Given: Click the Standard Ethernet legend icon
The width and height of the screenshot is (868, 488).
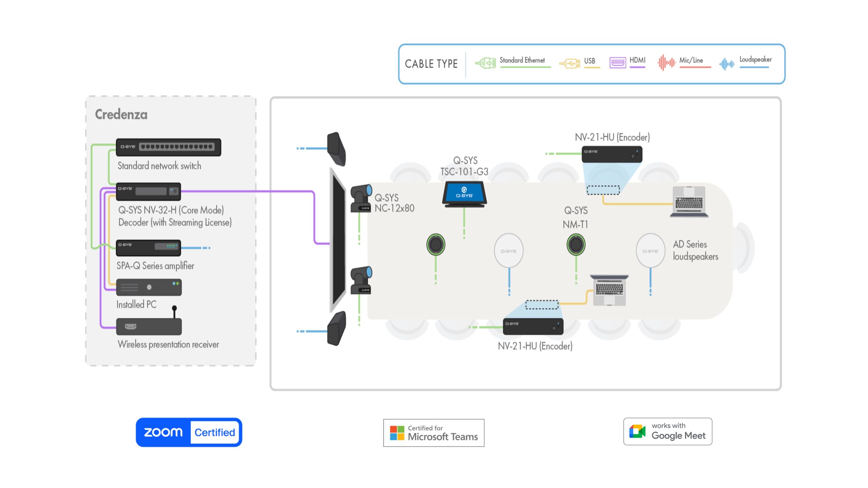Looking at the screenshot, I should click(x=485, y=63).
